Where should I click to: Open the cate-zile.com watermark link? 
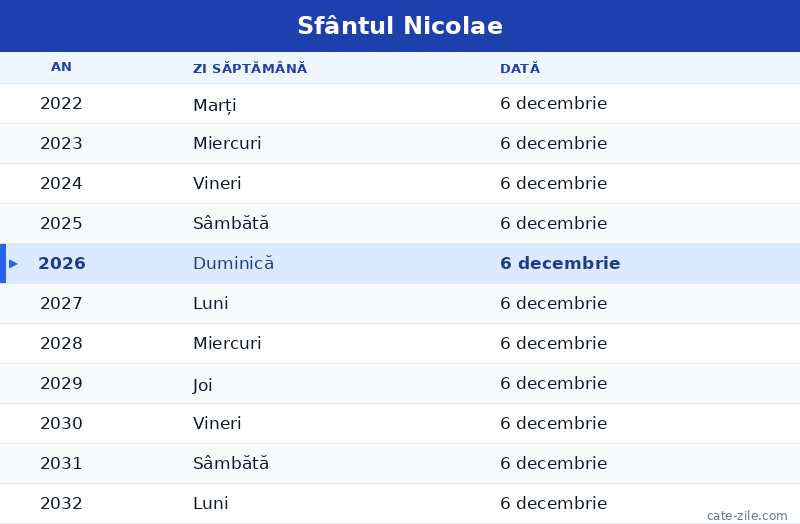747,516
